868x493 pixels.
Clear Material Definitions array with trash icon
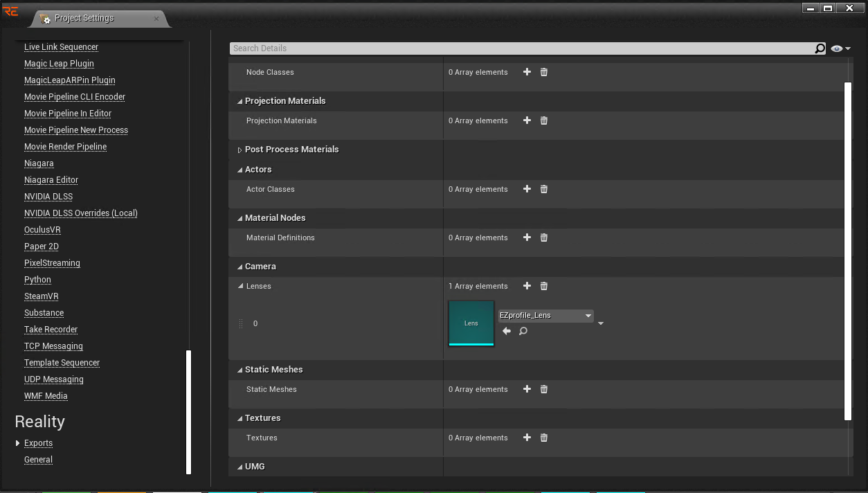544,237
